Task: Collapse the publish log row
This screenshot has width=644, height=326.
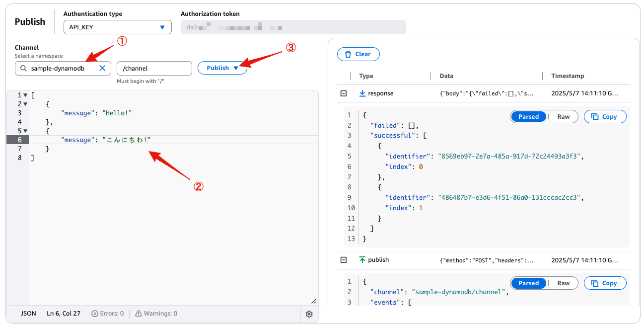Action: pos(343,260)
